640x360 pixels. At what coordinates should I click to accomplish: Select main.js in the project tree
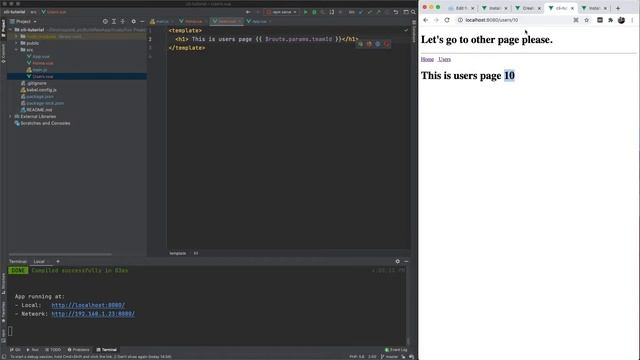[x=37, y=70]
